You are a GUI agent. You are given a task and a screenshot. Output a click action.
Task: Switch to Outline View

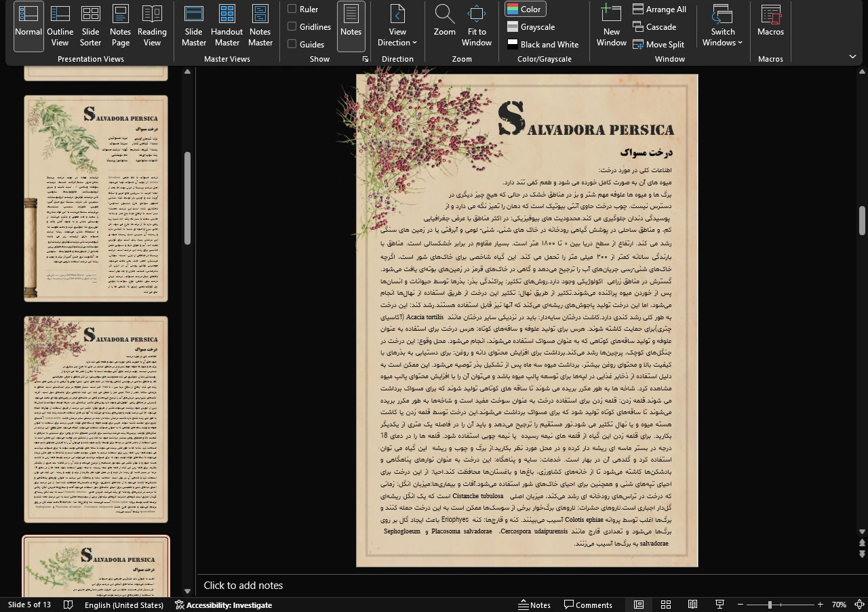point(60,27)
